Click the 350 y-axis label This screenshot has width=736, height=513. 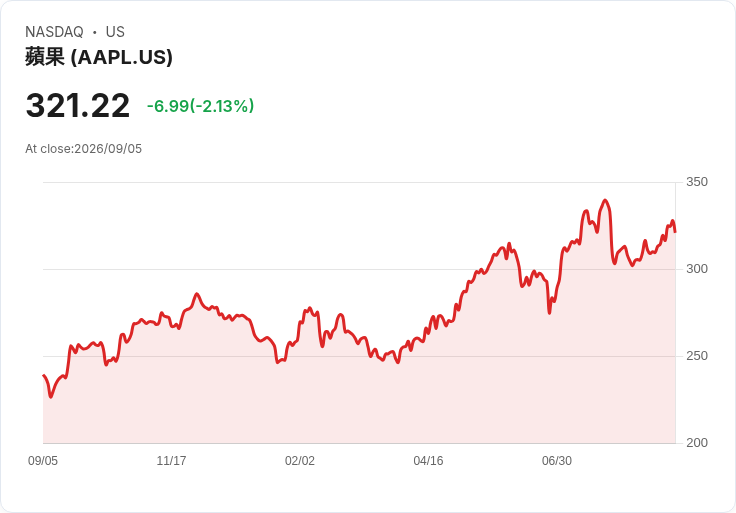point(697,182)
